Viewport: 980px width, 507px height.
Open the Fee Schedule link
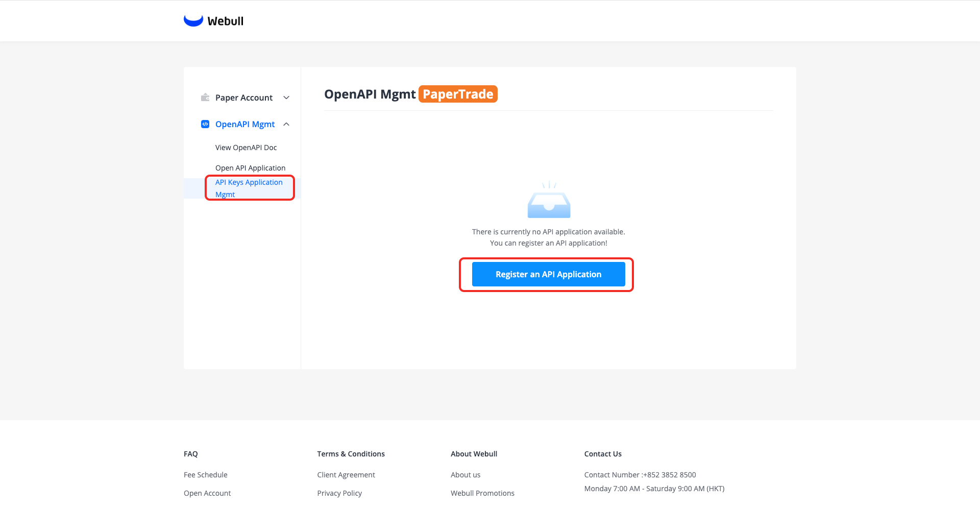click(206, 475)
